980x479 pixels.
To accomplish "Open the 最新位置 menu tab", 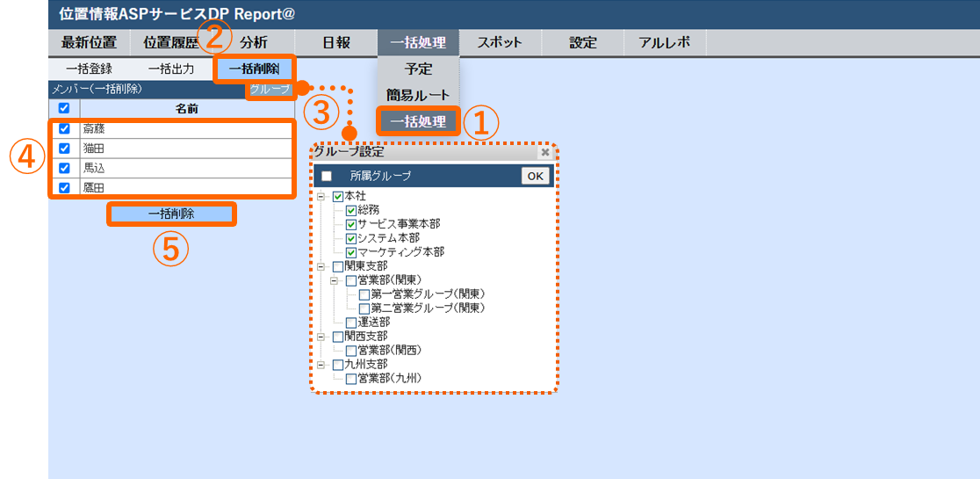I will [x=89, y=43].
